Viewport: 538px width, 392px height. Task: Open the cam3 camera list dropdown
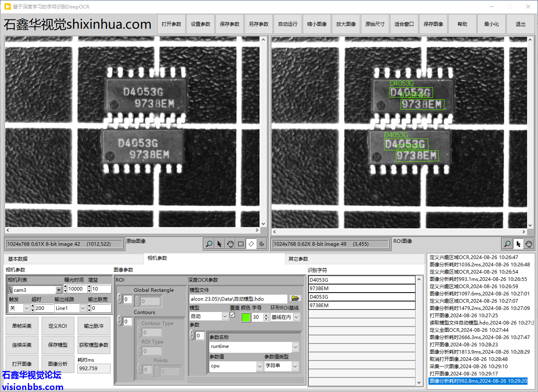point(59,290)
